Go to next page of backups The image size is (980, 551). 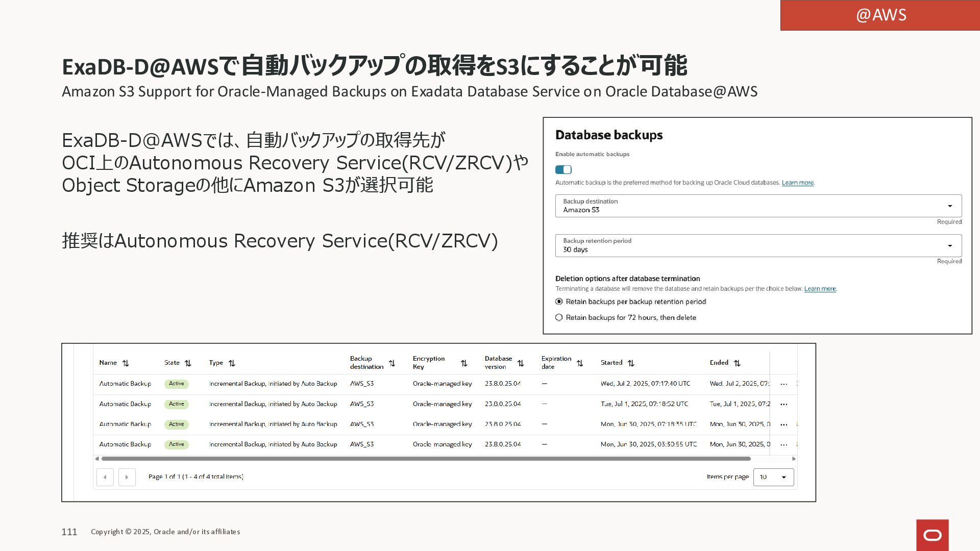(x=127, y=477)
